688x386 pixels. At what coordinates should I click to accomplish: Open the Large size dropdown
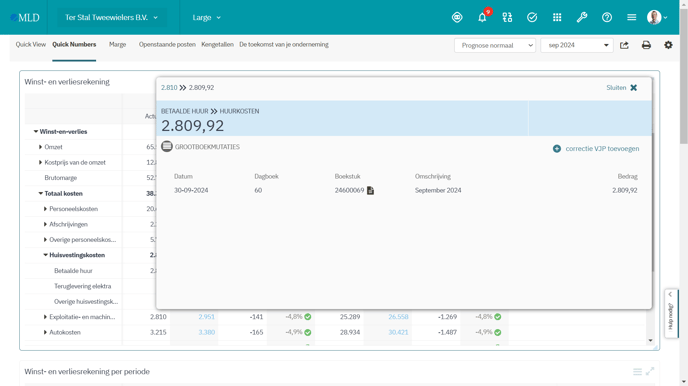[x=206, y=18]
